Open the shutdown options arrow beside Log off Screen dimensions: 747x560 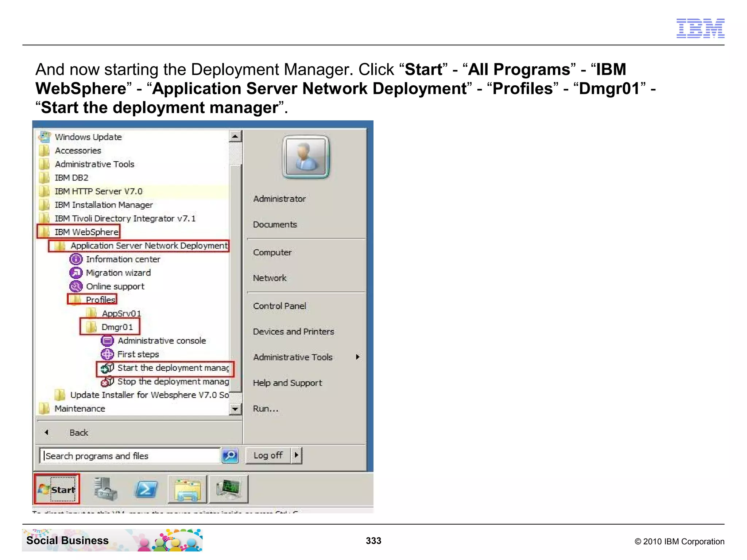297,455
